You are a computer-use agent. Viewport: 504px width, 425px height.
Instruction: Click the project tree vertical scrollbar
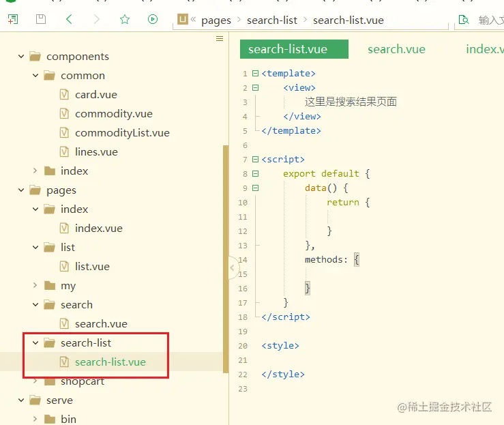pyautogui.click(x=226, y=259)
